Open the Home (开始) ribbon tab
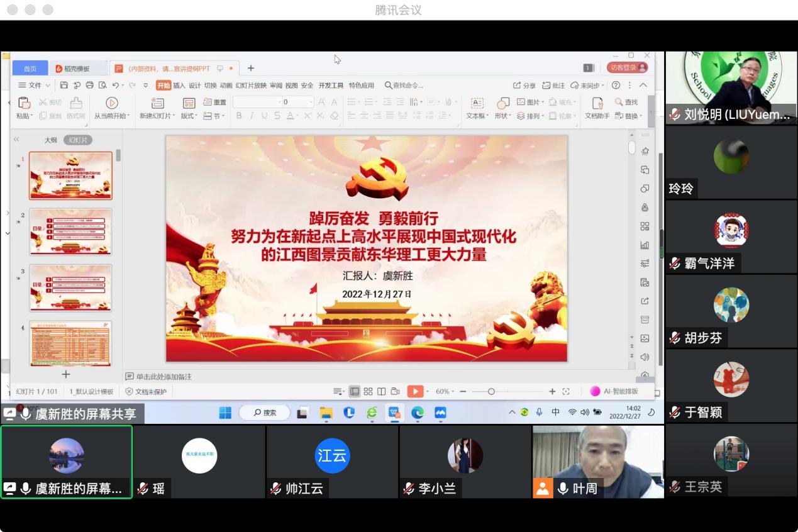This screenshot has width=798, height=532. (163, 86)
